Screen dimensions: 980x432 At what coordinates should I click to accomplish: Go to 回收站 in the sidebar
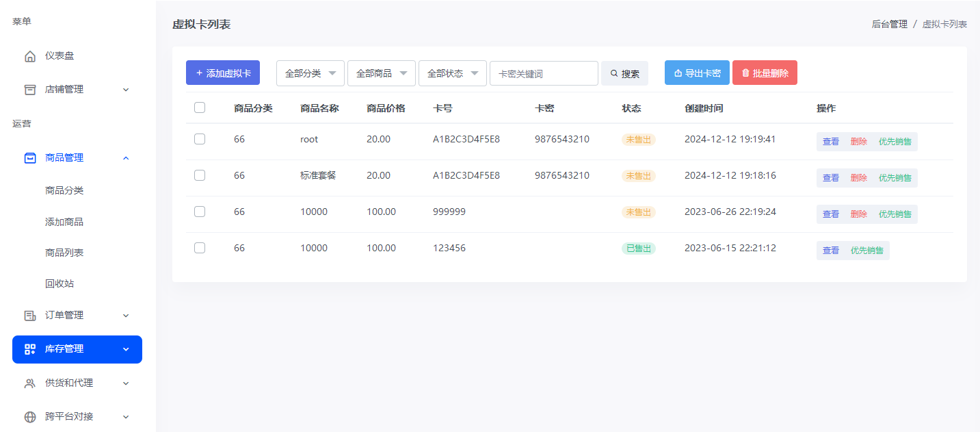pyautogui.click(x=59, y=283)
